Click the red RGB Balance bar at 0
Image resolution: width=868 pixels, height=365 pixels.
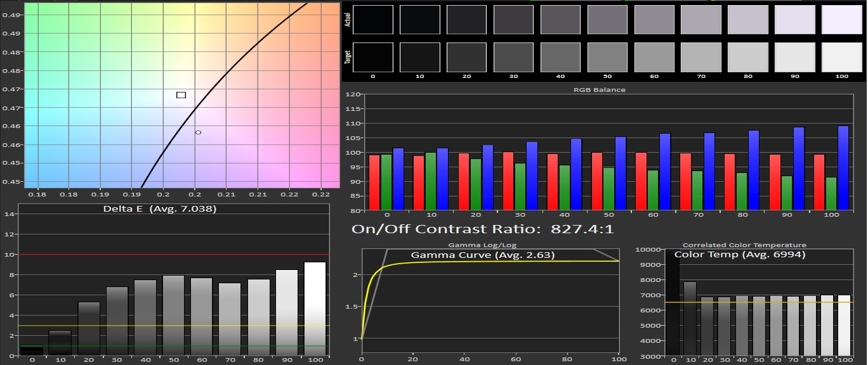click(374, 182)
